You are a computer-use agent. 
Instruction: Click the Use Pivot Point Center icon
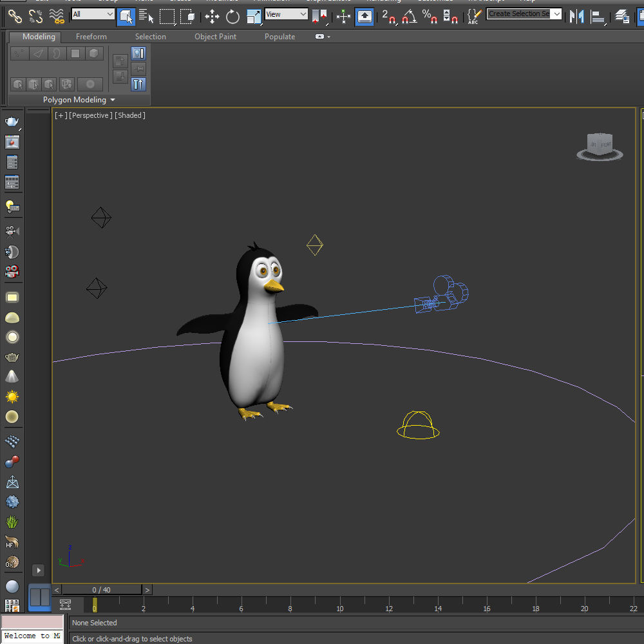pos(319,17)
